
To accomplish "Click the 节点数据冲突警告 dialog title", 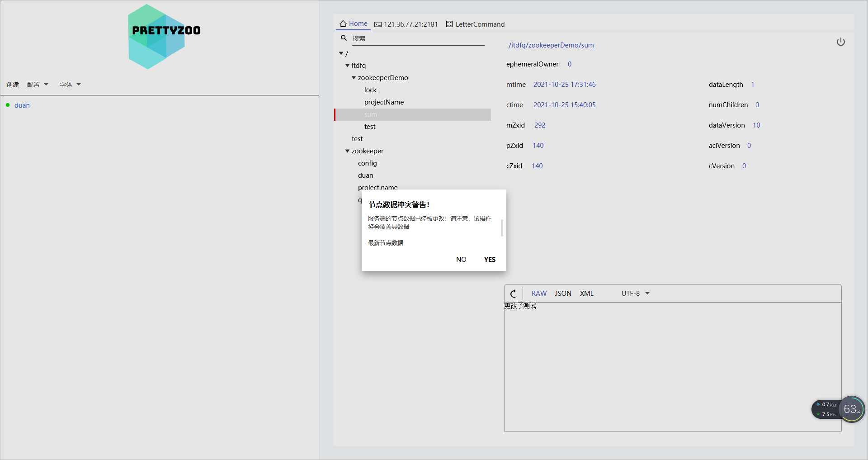I will click(399, 205).
